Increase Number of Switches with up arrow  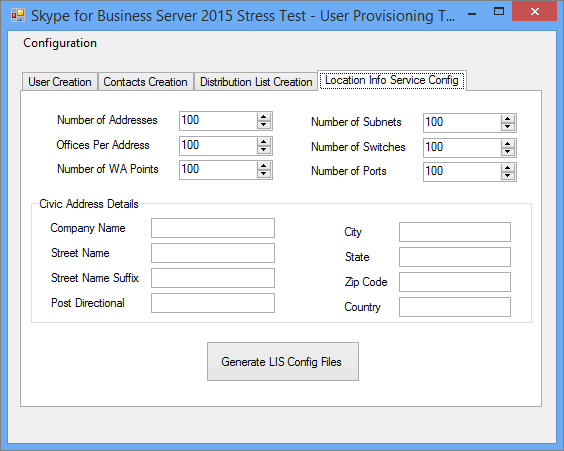pyautogui.click(x=508, y=144)
